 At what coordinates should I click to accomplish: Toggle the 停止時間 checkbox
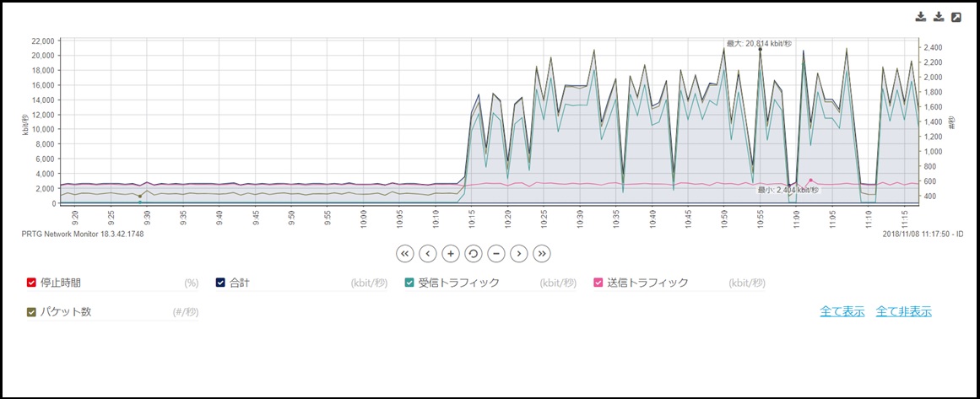[31, 283]
